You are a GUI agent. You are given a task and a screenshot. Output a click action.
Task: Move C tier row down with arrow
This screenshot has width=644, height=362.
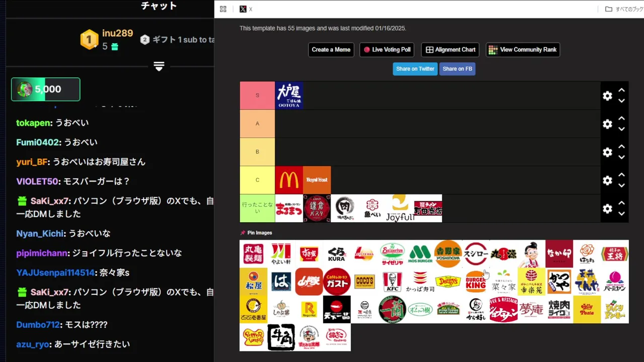pyautogui.click(x=621, y=186)
